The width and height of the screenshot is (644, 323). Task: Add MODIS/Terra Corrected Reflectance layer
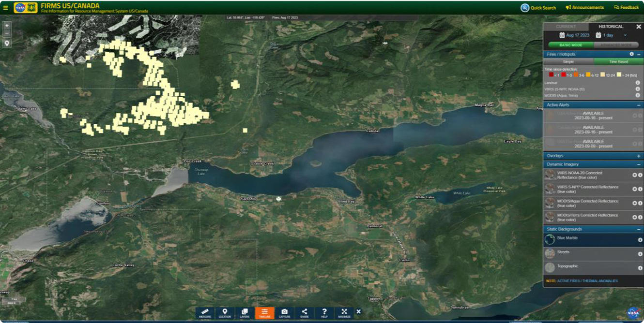point(634,217)
